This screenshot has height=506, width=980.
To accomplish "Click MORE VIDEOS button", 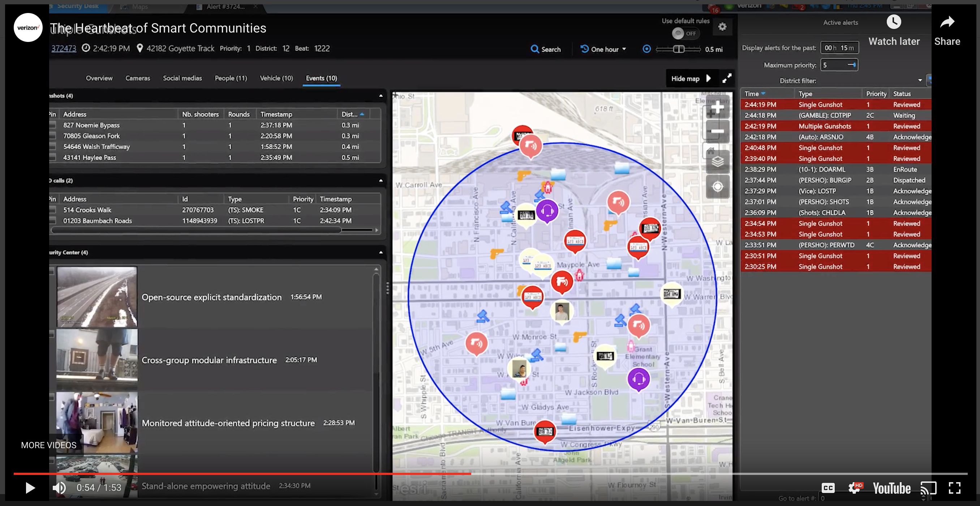I will (x=49, y=445).
